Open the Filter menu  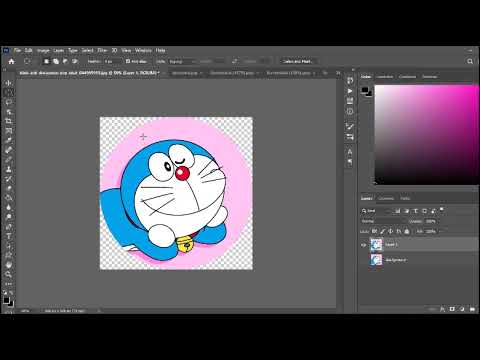tap(102, 50)
